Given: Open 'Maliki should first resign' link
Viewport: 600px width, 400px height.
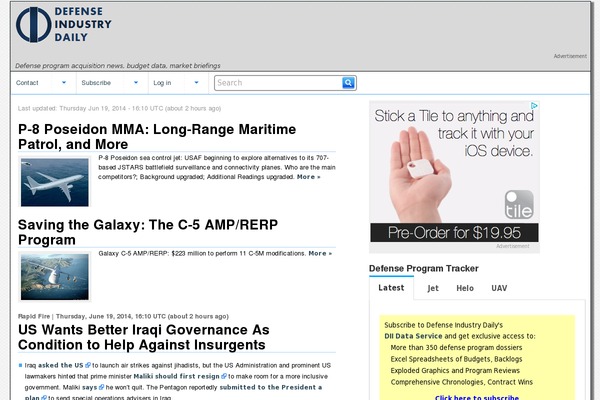Looking at the screenshot, I should [176, 376].
